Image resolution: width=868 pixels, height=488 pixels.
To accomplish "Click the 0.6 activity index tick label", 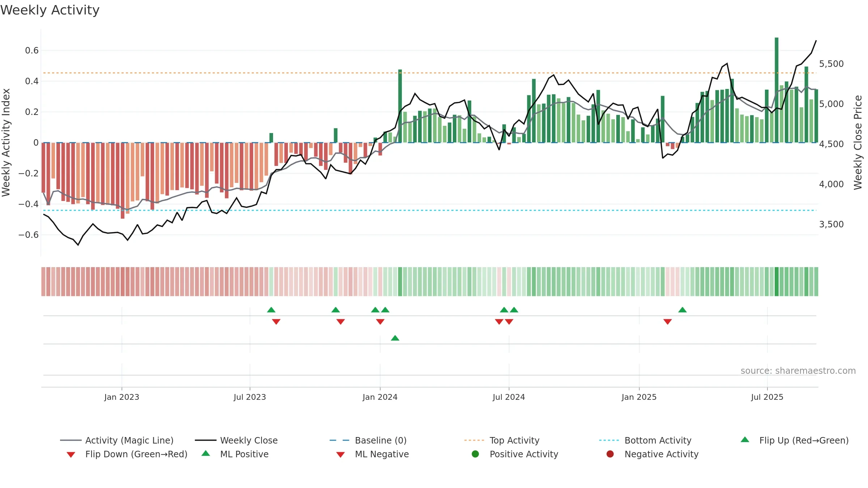I will coord(32,51).
